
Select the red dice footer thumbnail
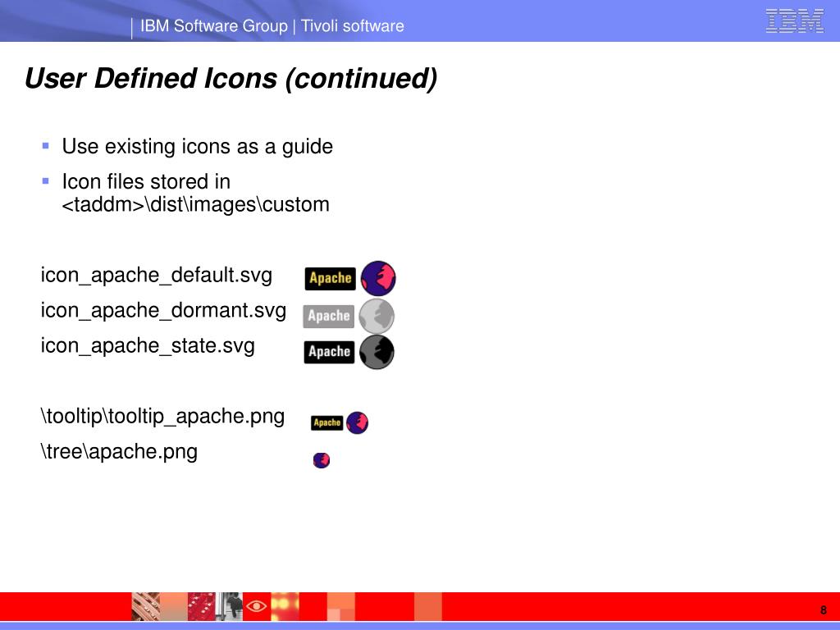pos(202,606)
